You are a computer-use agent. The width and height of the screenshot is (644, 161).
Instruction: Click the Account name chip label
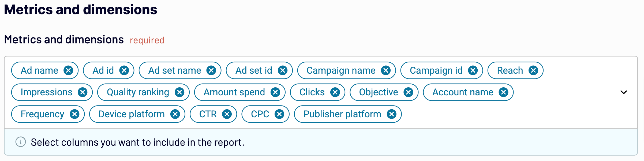tap(463, 92)
